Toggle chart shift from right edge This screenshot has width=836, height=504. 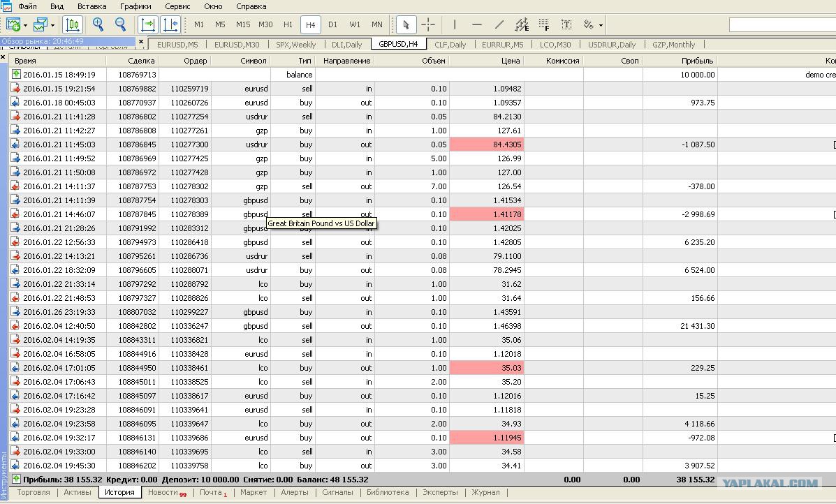coord(170,24)
